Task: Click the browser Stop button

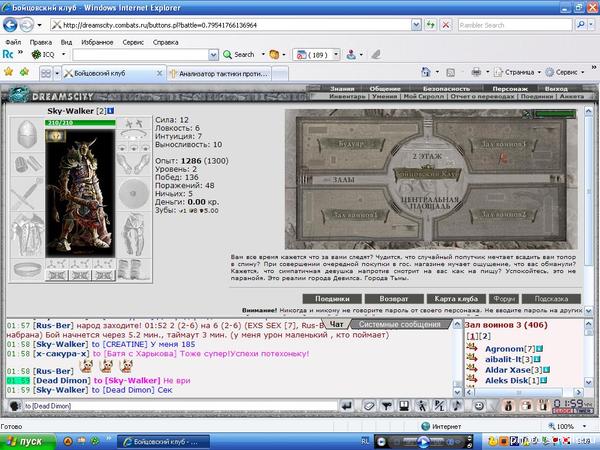Action: coord(446,25)
